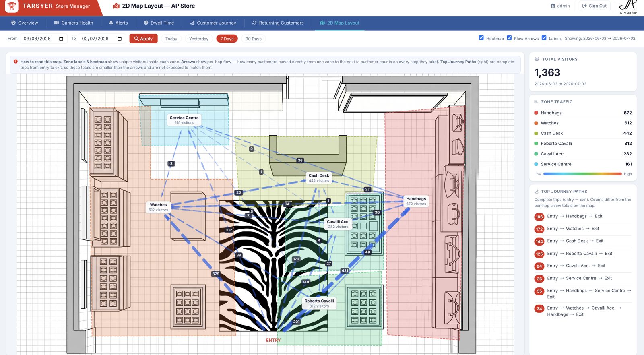Click the Service Centre zone label on map

click(x=184, y=120)
